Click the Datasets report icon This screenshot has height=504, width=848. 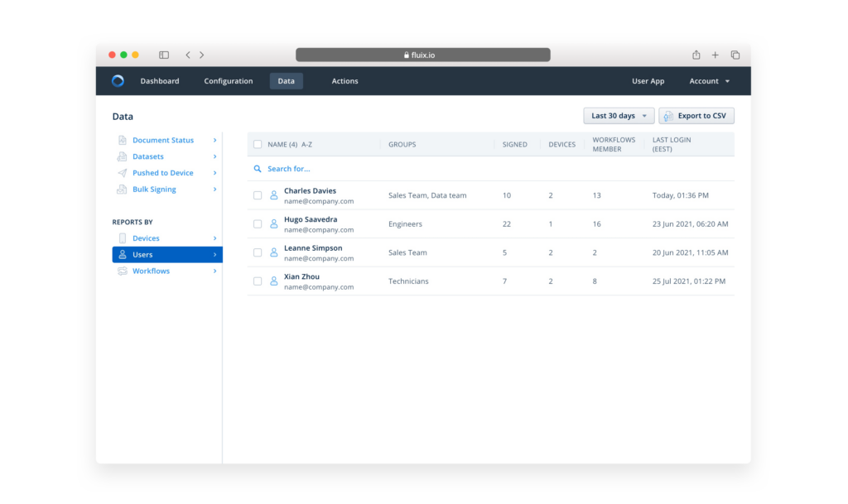122,156
